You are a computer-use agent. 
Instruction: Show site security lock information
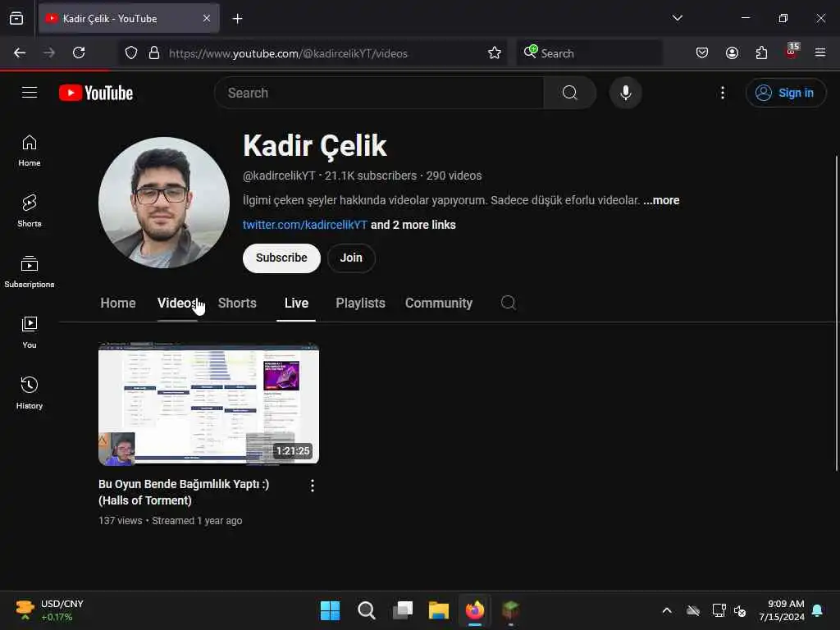[x=154, y=52]
